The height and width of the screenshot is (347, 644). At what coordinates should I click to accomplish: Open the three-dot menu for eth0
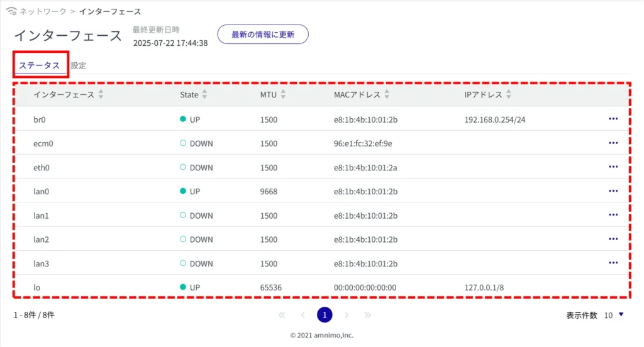coord(613,167)
